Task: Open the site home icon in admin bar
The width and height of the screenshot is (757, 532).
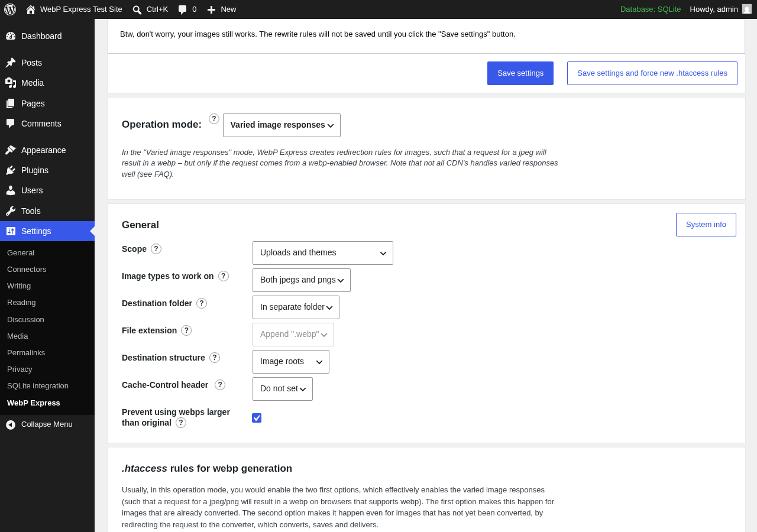Action: coord(31,9)
